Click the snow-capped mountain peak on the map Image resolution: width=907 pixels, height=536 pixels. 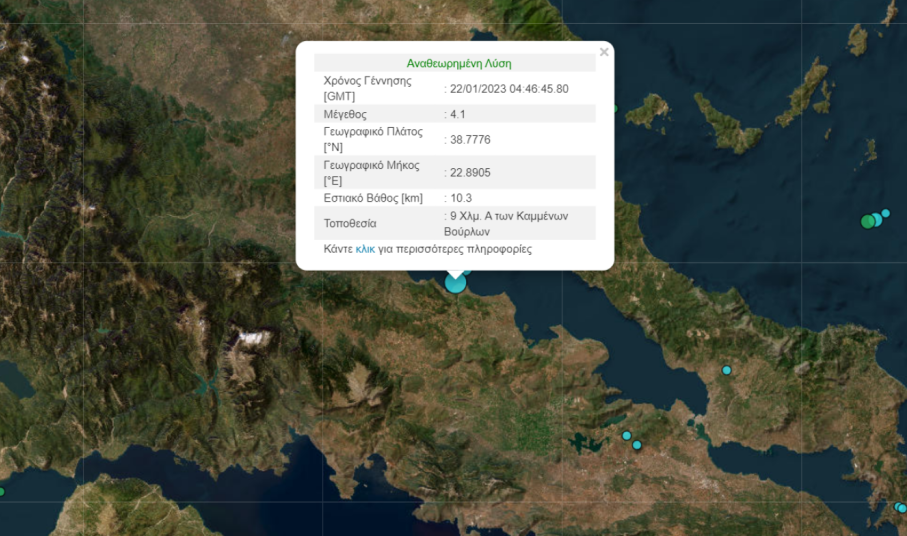(252, 338)
